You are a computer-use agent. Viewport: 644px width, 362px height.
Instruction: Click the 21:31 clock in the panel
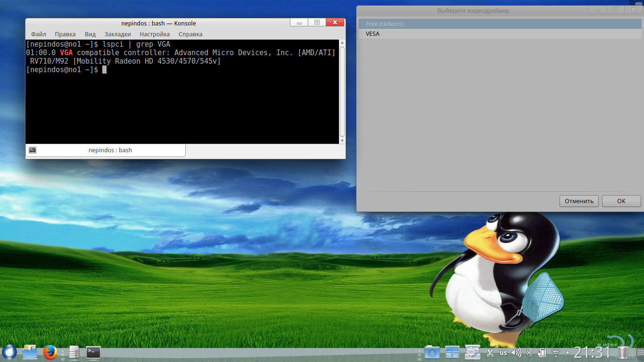(x=592, y=353)
